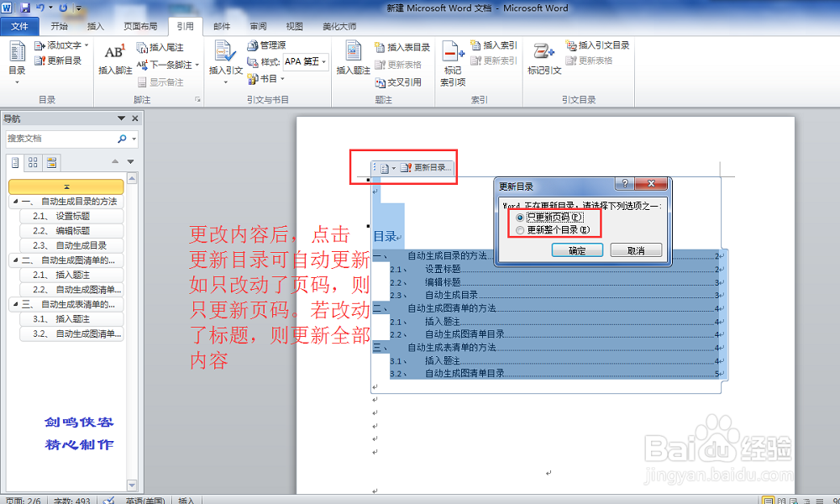Click 更新目录 in the ribbon 目录 group
This screenshot has width=840, height=504.
[58, 60]
